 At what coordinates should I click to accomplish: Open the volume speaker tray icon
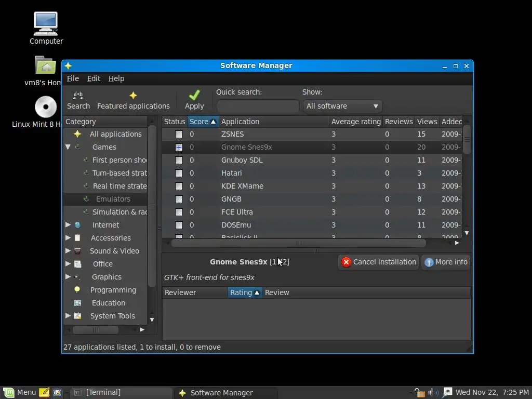point(433,393)
